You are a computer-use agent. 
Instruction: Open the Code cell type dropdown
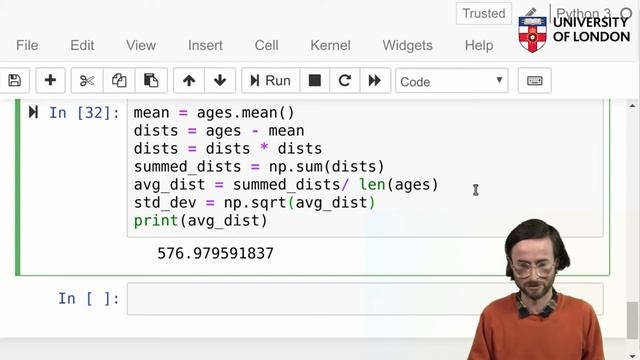[452, 81]
